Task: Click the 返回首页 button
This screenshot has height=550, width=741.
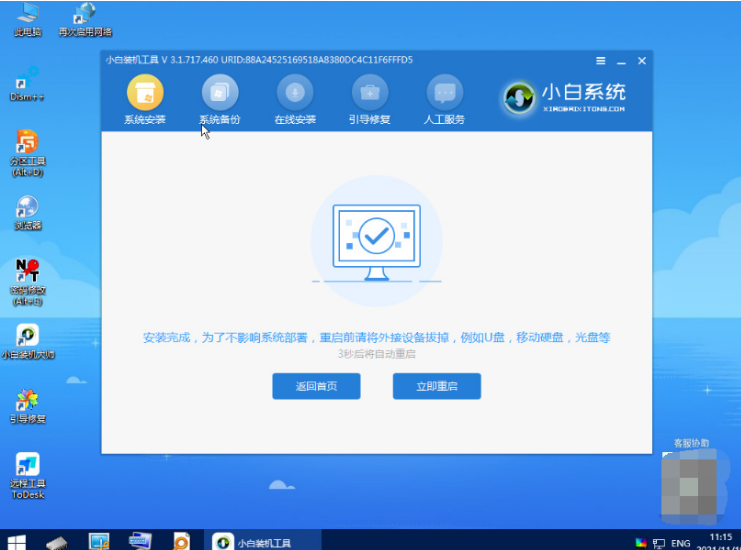Action: pyautogui.click(x=316, y=386)
